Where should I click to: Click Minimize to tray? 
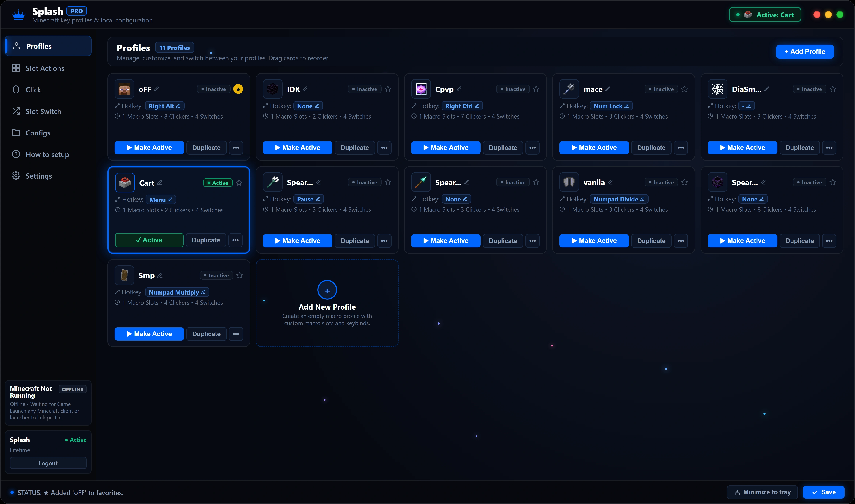click(x=763, y=492)
